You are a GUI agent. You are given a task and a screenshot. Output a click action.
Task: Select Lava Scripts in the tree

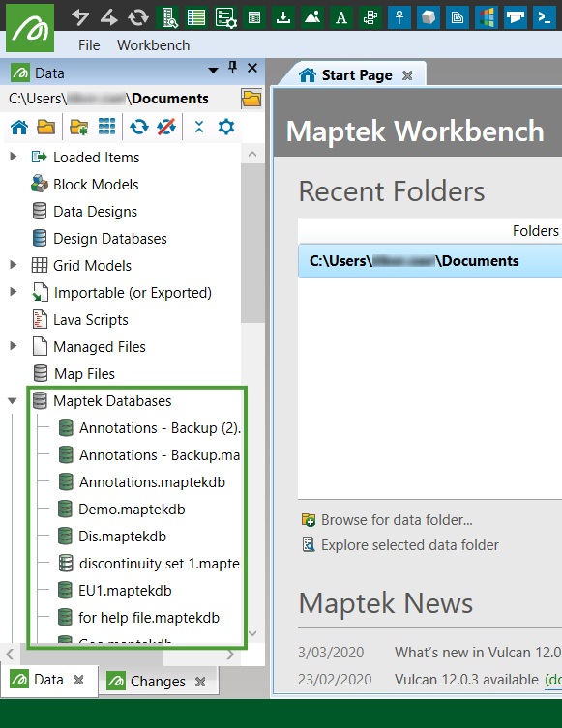pos(91,320)
